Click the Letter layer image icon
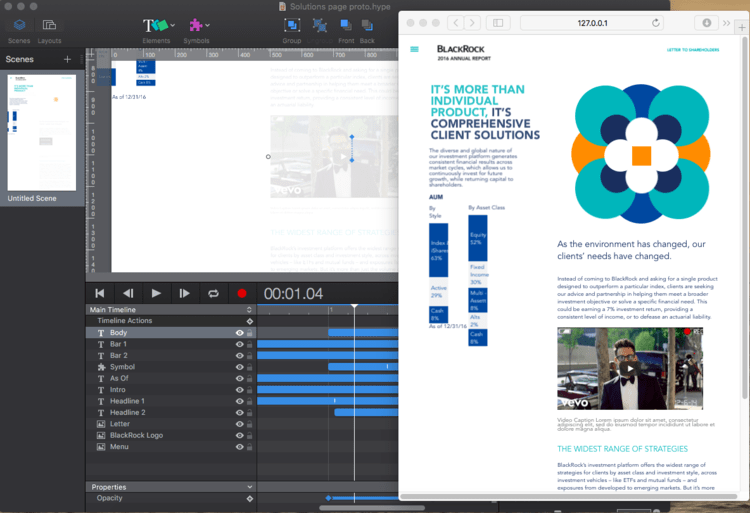Image resolution: width=750 pixels, height=513 pixels. 101,424
